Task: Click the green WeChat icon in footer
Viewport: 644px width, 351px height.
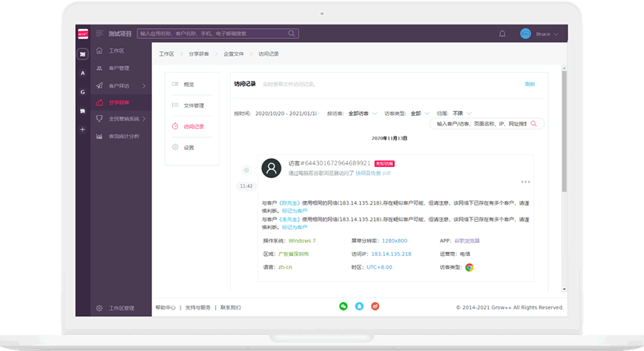Action: pos(344,306)
